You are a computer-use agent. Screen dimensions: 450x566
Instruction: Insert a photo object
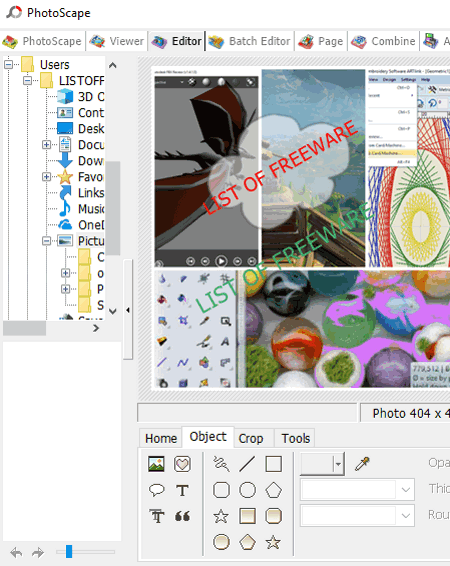[156, 464]
